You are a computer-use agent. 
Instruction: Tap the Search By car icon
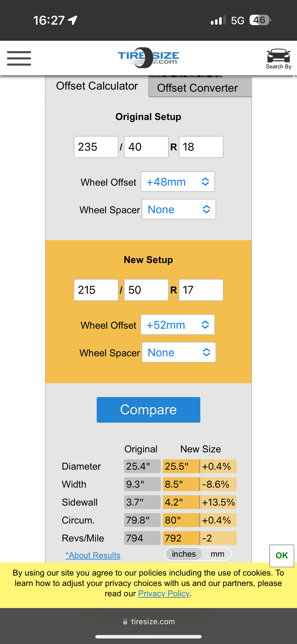coord(278,59)
